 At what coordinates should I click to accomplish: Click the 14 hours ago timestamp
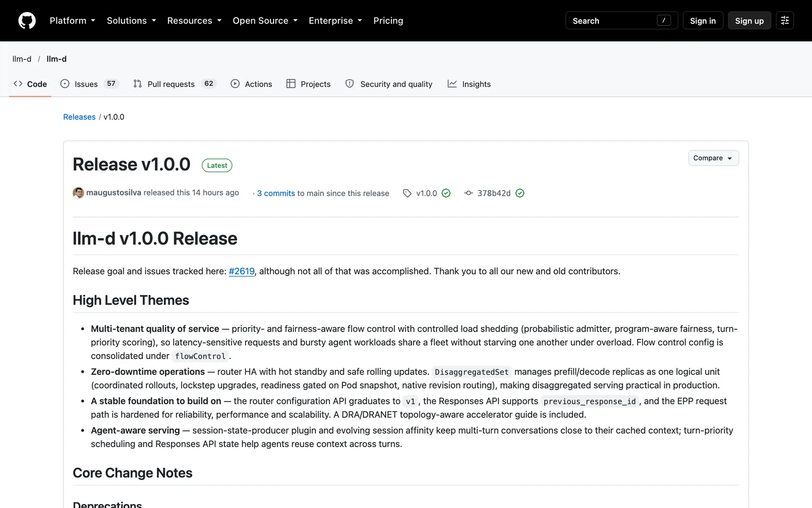pyautogui.click(x=215, y=193)
